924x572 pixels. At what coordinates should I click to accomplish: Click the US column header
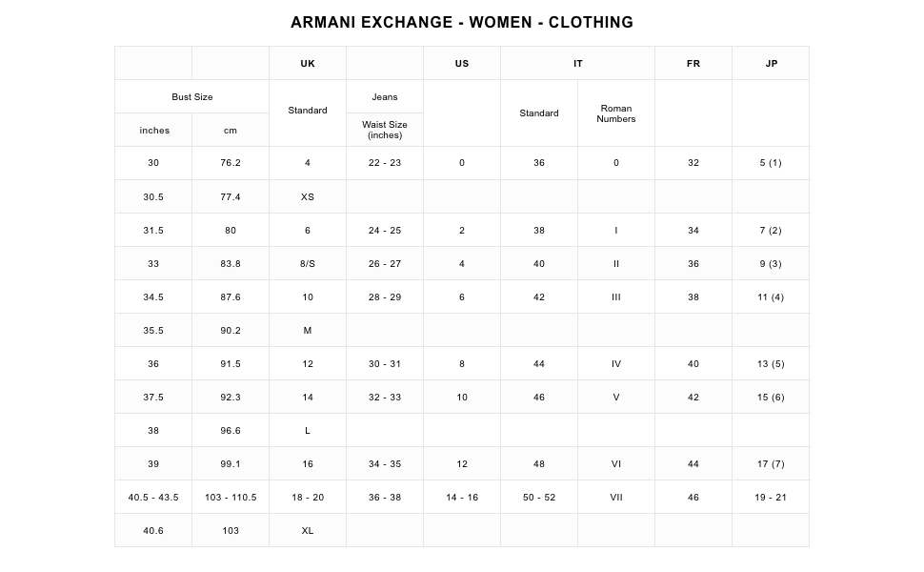(x=462, y=63)
